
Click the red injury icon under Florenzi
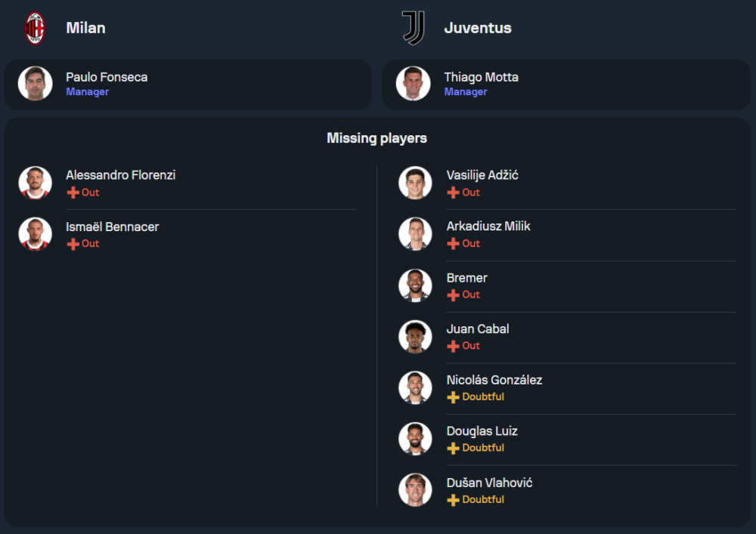tap(73, 193)
